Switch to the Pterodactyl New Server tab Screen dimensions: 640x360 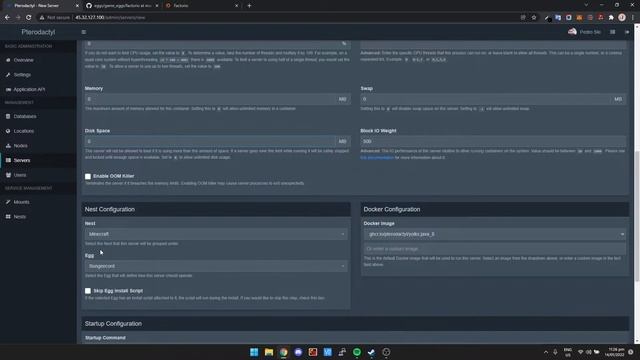coord(41,6)
